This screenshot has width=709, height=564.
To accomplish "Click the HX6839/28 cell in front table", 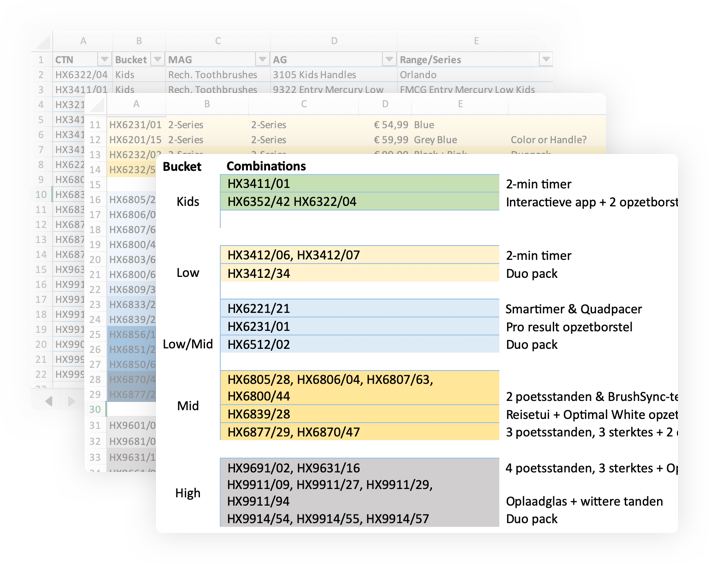I will tap(359, 414).
